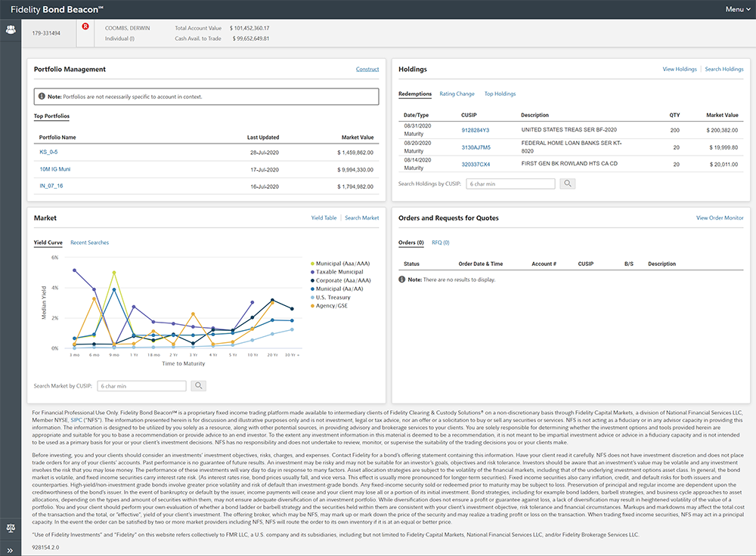Select the RFQ (0) tab
The image size is (756, 556).
[x=440, y=242]
